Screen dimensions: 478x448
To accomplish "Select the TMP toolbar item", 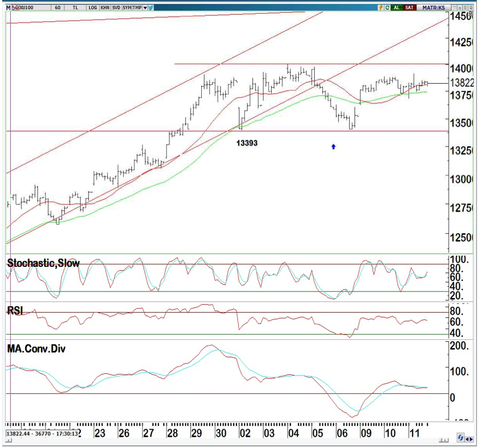I will pyautogui.click(x=137, y=8).
